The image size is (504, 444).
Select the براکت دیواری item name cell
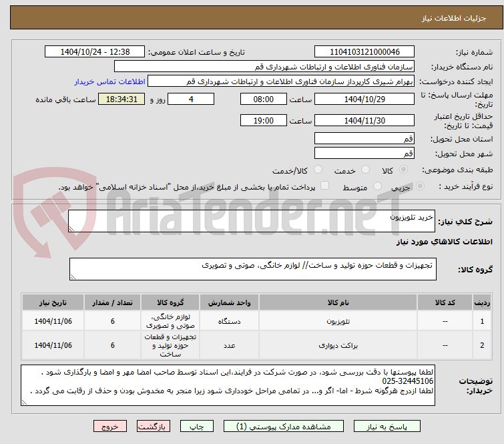[338, 345]
